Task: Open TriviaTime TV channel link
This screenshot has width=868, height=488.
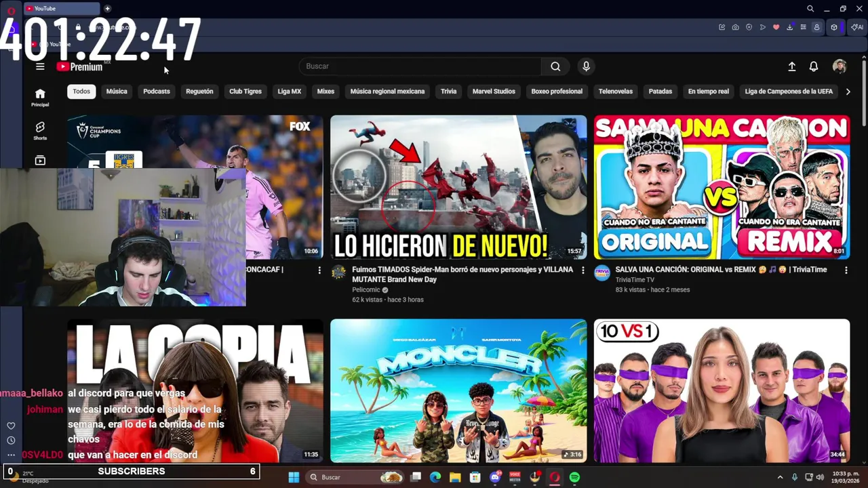Action: point(635,280)
